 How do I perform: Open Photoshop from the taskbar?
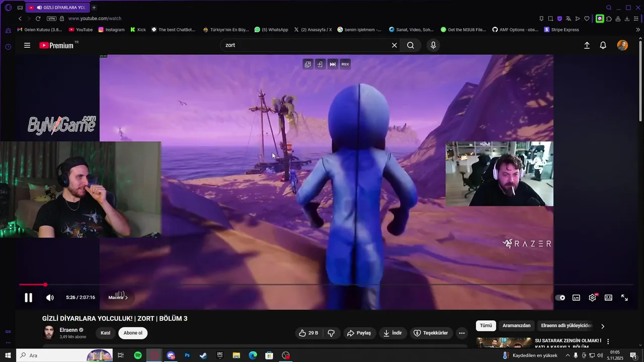pyautogui.click(x=187, y=355)
